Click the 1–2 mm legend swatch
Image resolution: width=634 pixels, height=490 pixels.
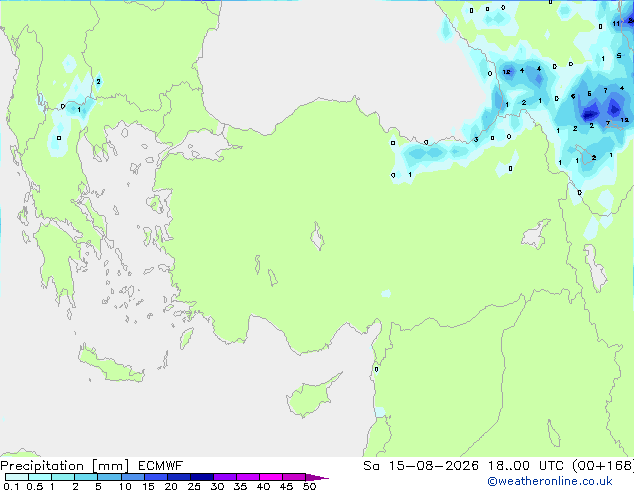pyautogui.click(x=63, y=477)
